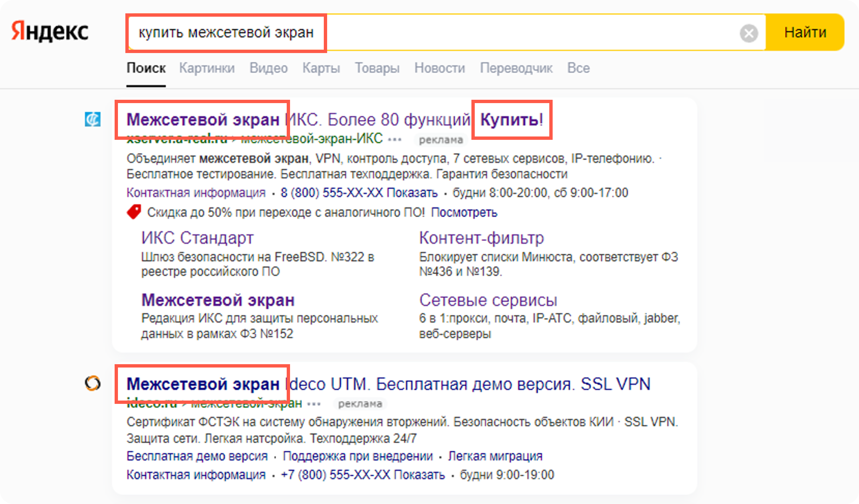
Task: Click the red discount tag icon
Action: coord(134,212)
